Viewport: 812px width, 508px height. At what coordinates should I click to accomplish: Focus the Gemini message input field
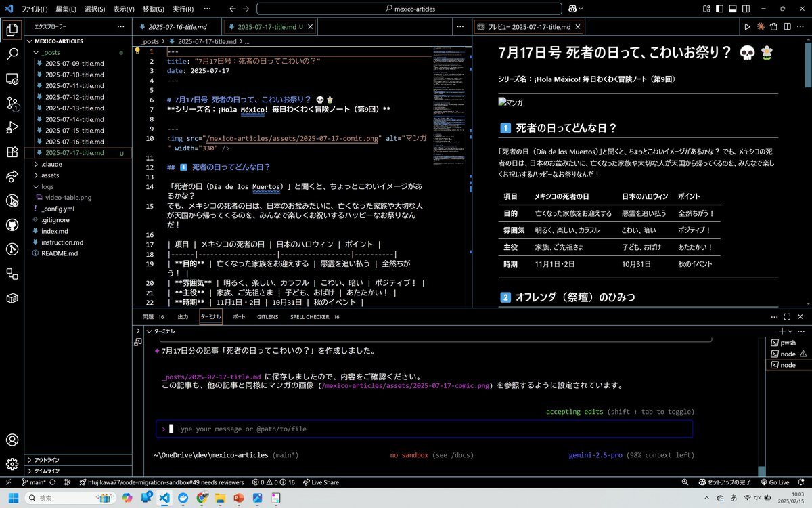424,429
